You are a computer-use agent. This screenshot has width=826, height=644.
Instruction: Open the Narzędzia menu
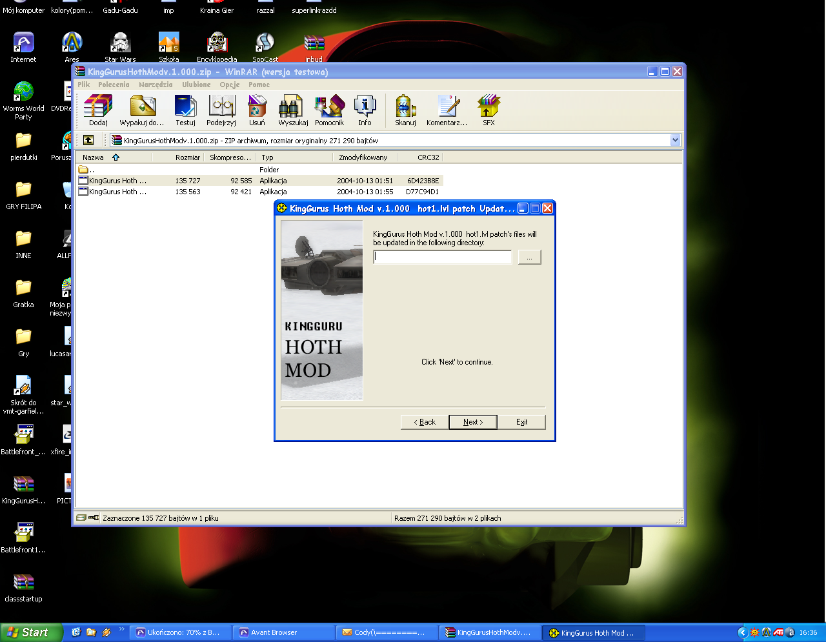(x=155, y=85)
